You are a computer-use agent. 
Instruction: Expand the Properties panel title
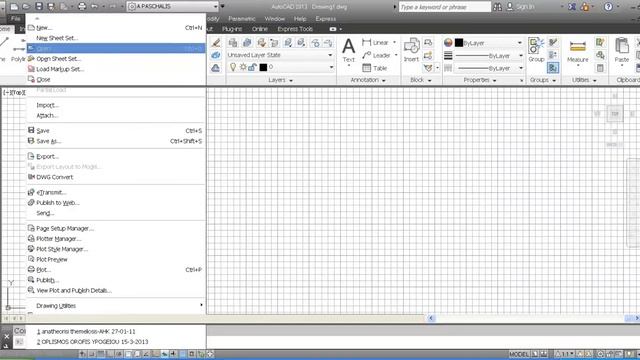[x=480, y=80]
